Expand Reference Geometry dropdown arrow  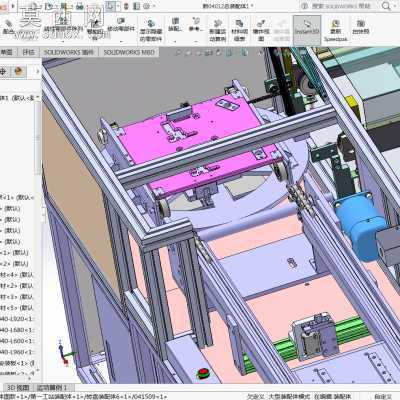pyautogui.click(x=196, y=41)
